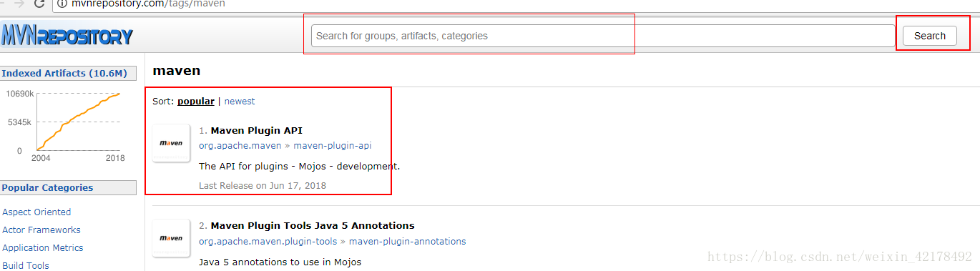
Task: Open Maven Plugin Tools Java 5 Annotations title
Action: click(313, 226)
